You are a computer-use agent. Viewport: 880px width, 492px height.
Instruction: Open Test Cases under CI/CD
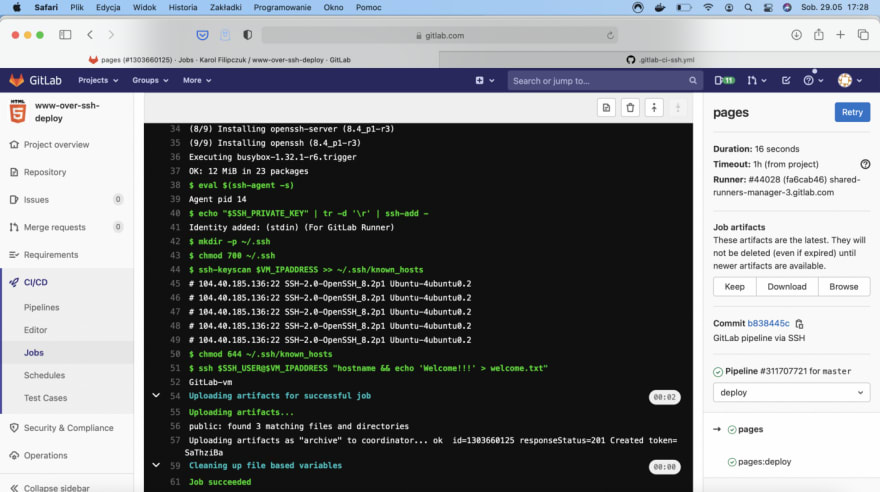pyautogui.click(x=45, y=398)
